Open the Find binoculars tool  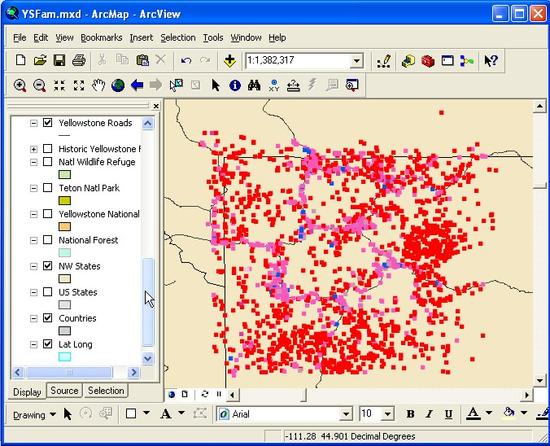(x=254, y=85)
